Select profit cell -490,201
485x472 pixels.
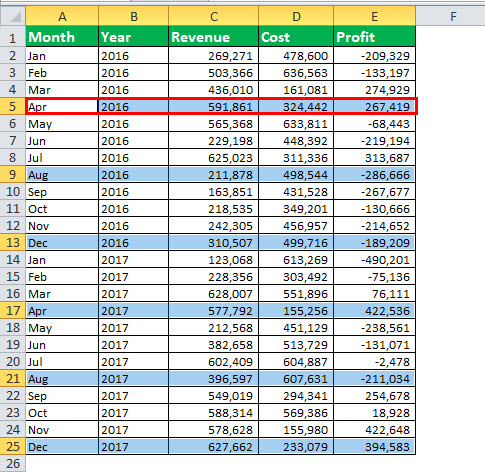pos(375,260)
